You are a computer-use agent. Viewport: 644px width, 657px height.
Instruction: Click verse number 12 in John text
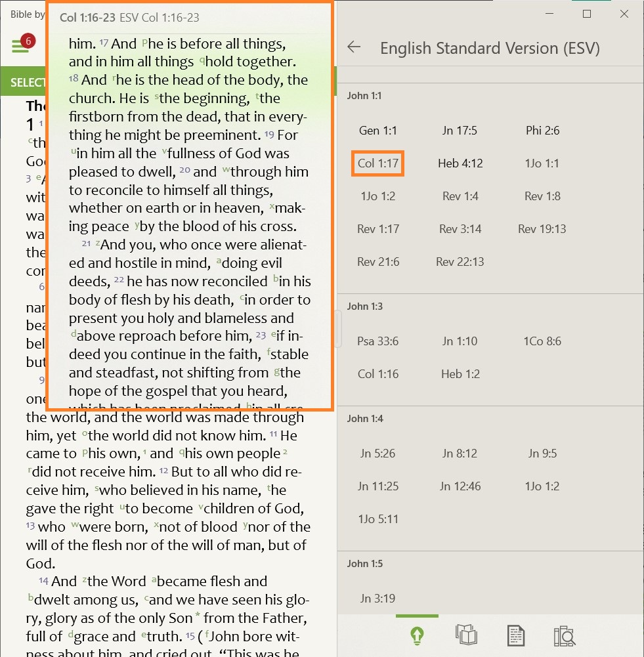[x=163, y=471]
